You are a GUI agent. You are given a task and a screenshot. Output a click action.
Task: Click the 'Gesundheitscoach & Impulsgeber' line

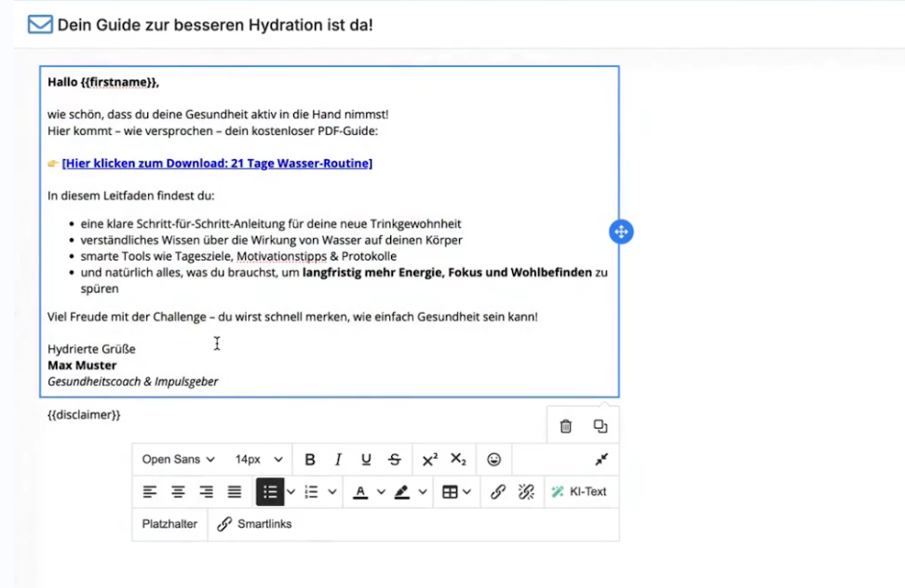click(133, 381)
